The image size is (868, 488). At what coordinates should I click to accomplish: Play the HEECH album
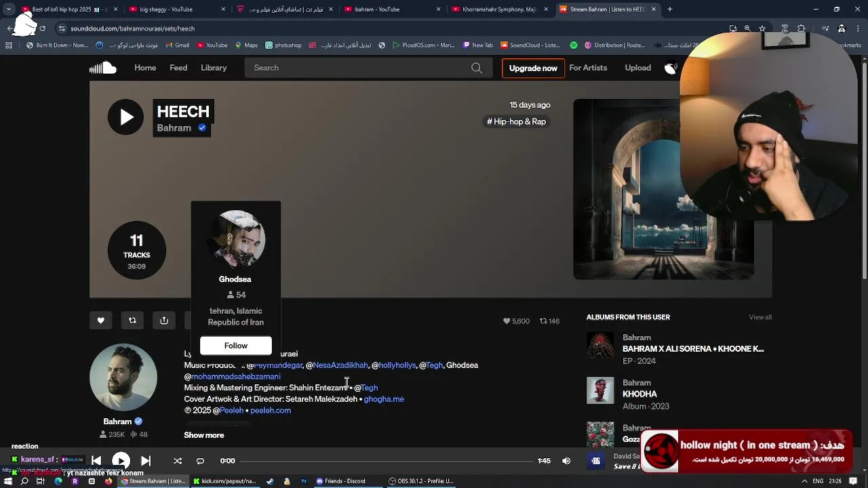pyautogui.click(x=126, y=117)
